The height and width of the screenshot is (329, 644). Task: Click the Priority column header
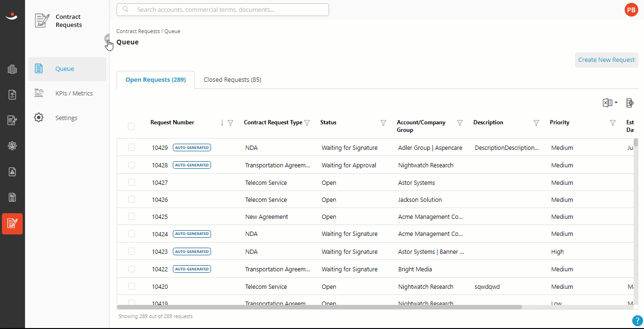(559, 122)
